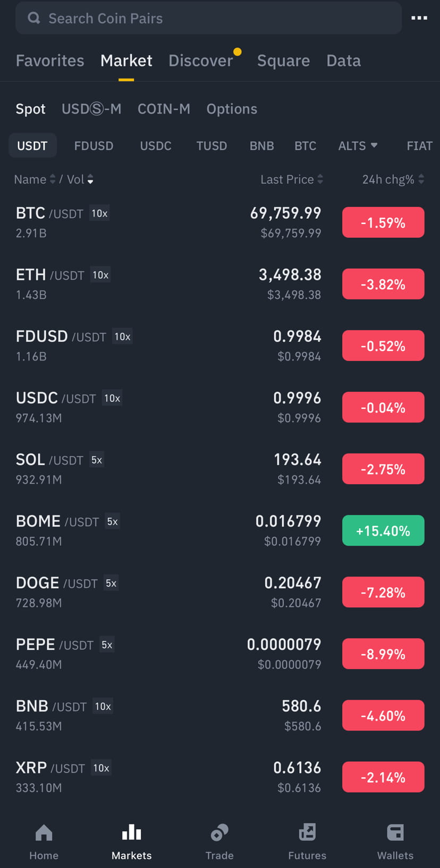Switch to the FDUSD quote filter
Screen dimensions: 440x868
94,145
